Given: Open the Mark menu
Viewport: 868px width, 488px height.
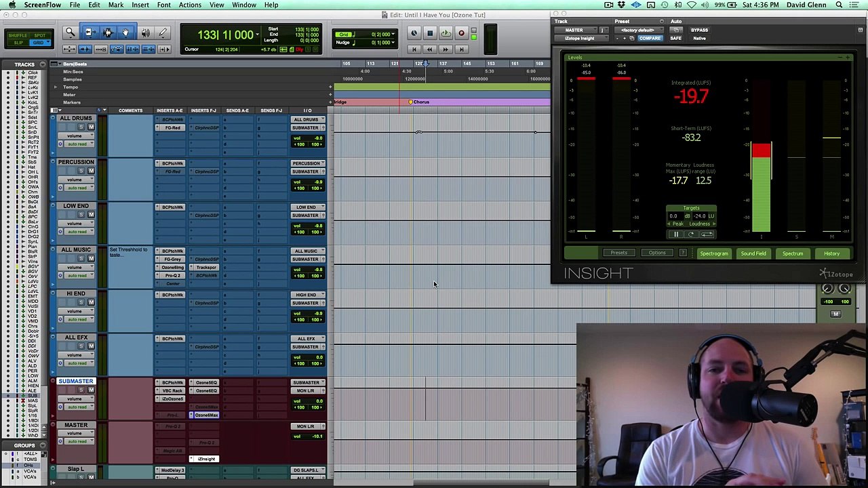Looking at the screenshot, I should (116, 5).
